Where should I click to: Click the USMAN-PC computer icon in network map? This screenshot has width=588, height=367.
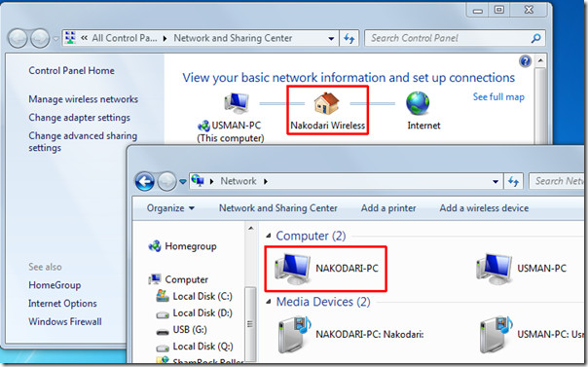[237, 103]
